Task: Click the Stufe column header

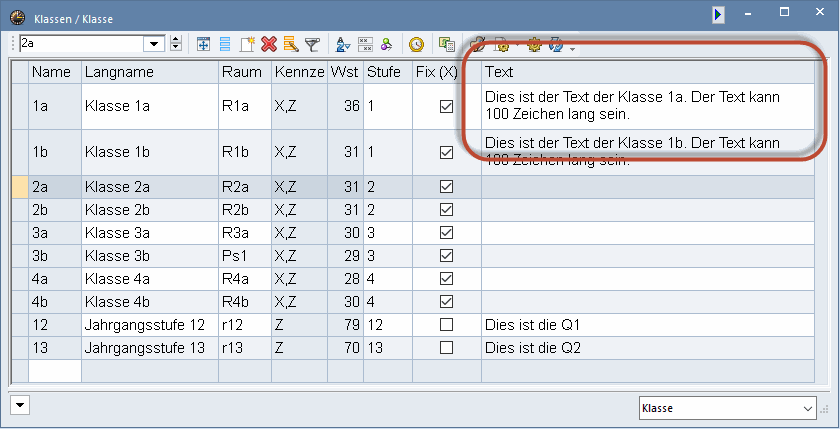Action: (388, 72)
